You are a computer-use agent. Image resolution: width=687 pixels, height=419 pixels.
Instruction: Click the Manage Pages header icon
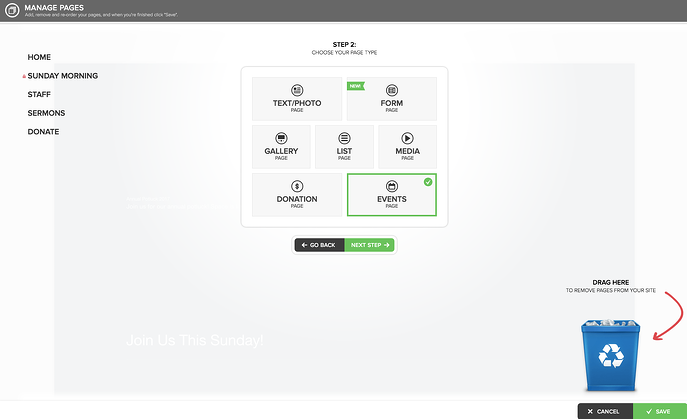(12, 10)
